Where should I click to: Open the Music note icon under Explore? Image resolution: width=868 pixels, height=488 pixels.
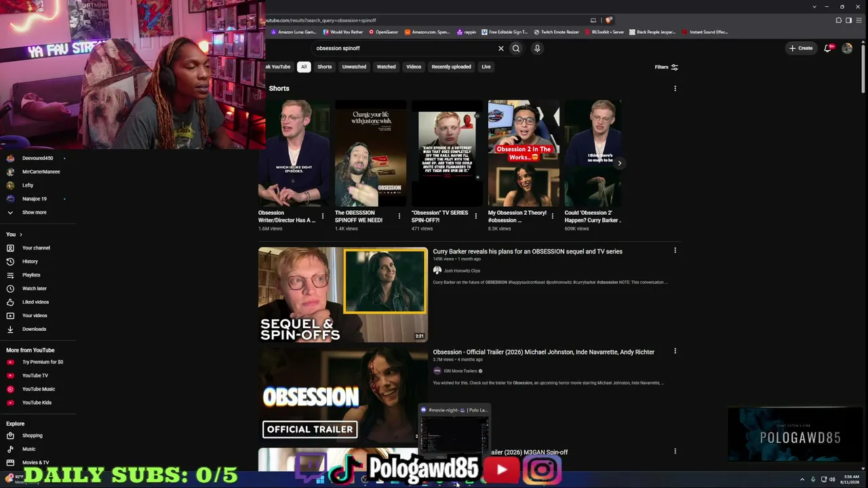(10, 449)
